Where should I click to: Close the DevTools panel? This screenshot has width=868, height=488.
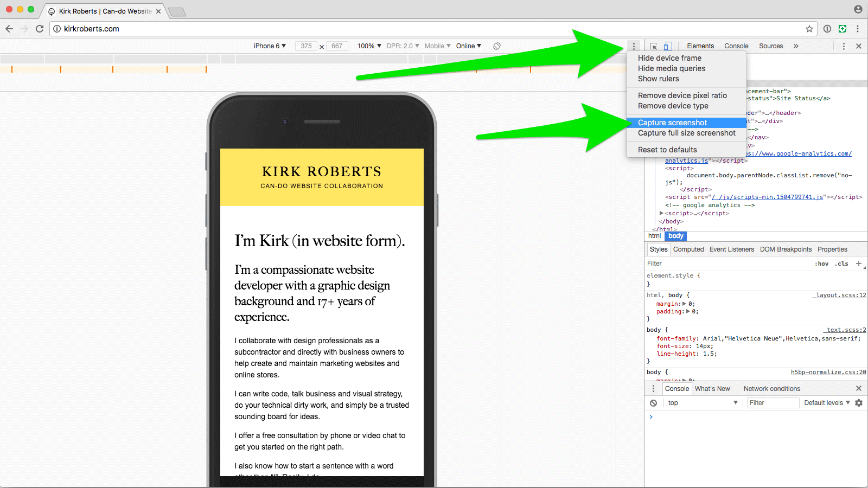coord(859,46)
